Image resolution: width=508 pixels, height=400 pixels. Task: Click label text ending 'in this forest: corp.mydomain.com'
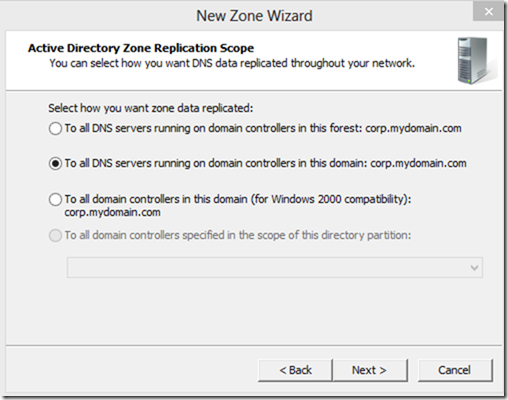(263, 128)
